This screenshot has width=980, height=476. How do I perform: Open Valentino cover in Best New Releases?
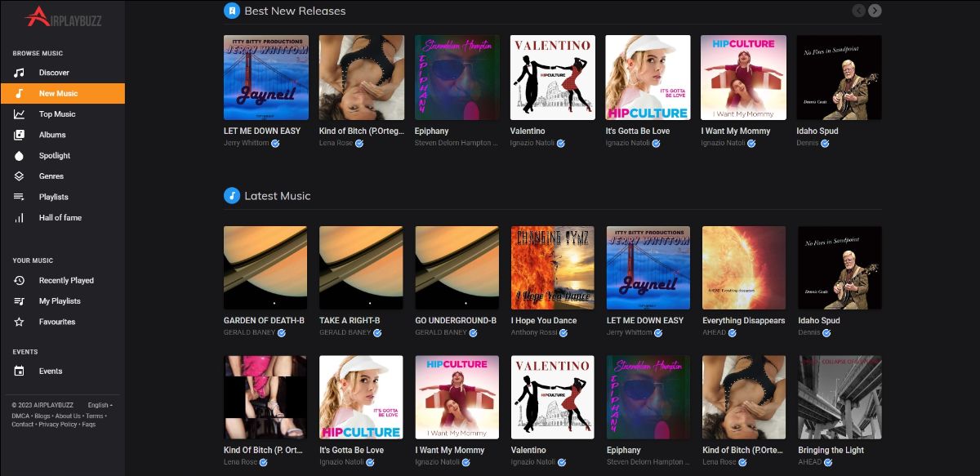click(x=553, y=78)
